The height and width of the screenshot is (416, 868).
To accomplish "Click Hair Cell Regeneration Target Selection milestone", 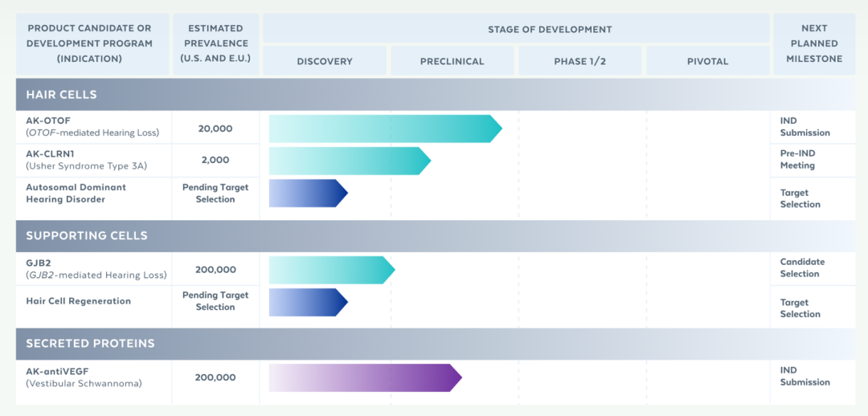I will [x=800, y=308].
